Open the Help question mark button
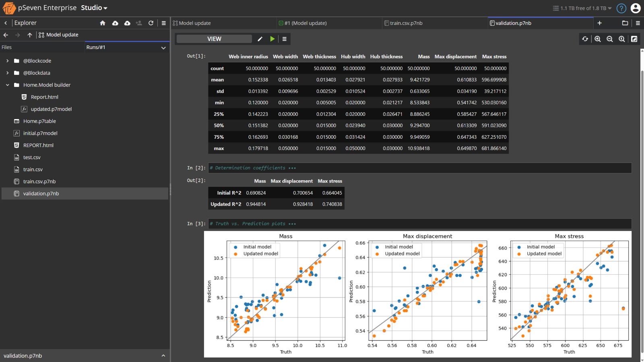The height and width of the screenshot is (362, 644). 621,8
